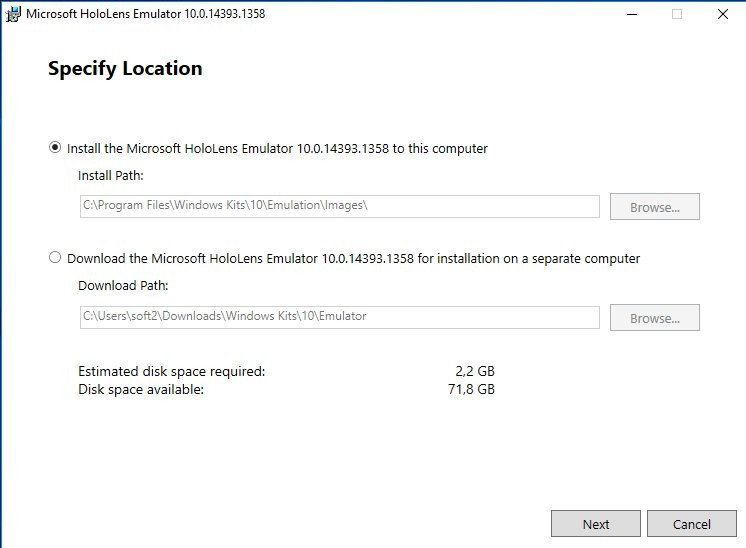Click the 'Download Path:' label

click(x=123, y=285)
